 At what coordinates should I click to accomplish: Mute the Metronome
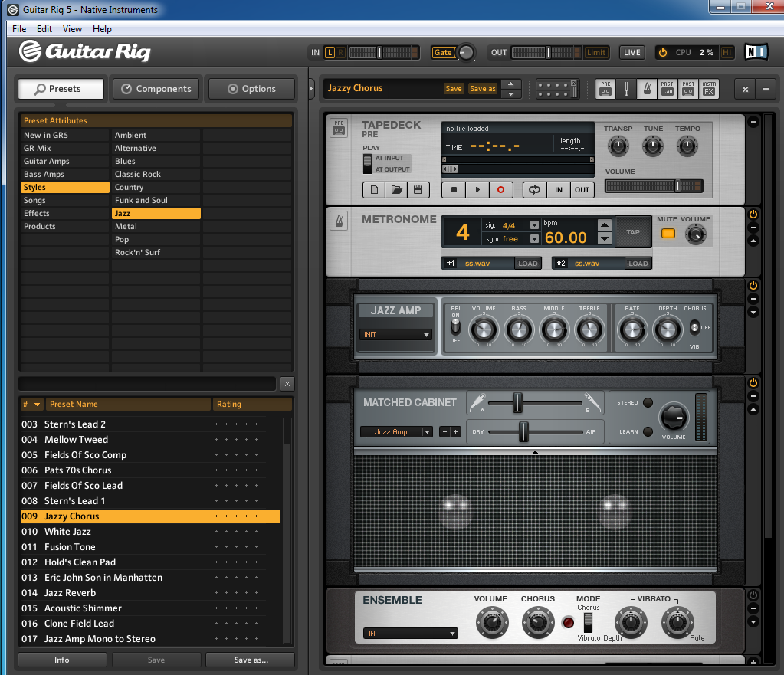coord(668,234)
